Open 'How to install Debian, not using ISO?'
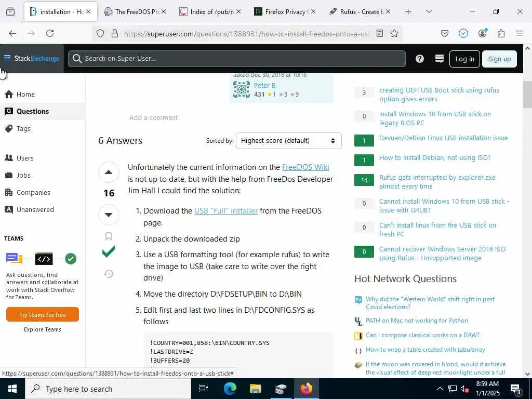 coord(435,158)
